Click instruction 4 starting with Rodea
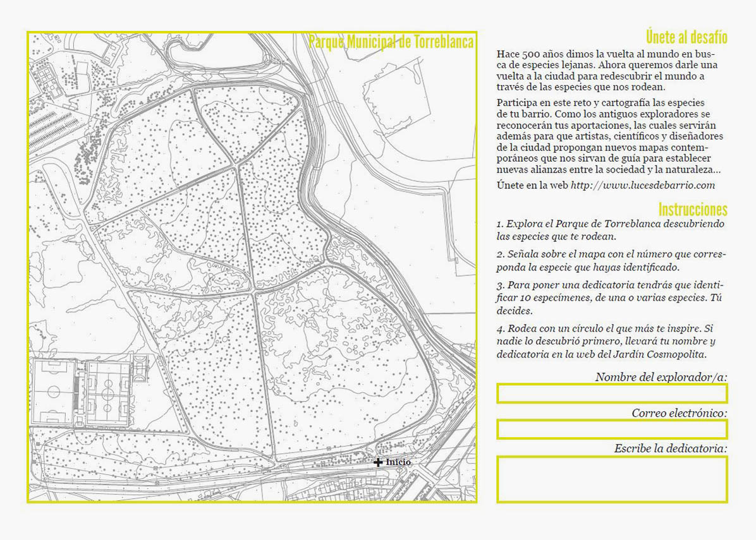 coord(611,341)
